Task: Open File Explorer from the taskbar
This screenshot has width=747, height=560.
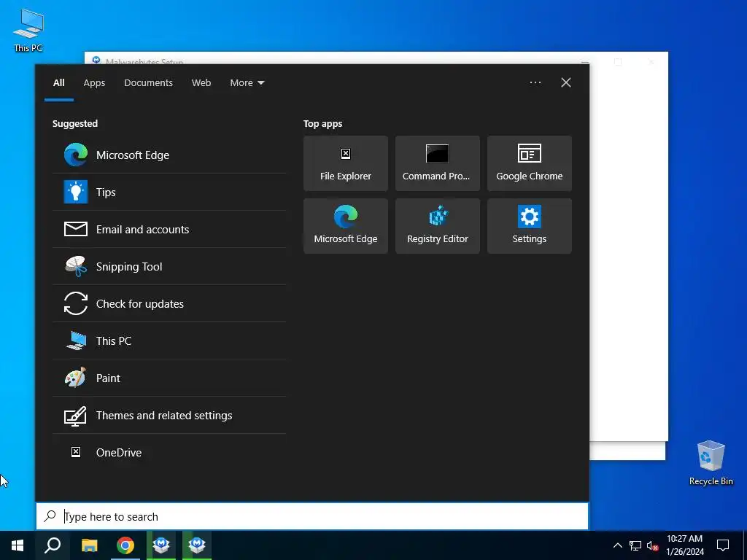Action: tap(89, 545)
